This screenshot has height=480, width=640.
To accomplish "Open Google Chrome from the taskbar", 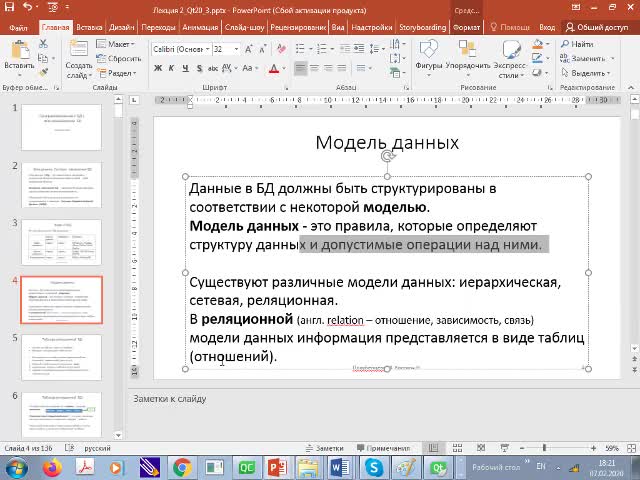I will pyautogui.click(x=182, y=467).
